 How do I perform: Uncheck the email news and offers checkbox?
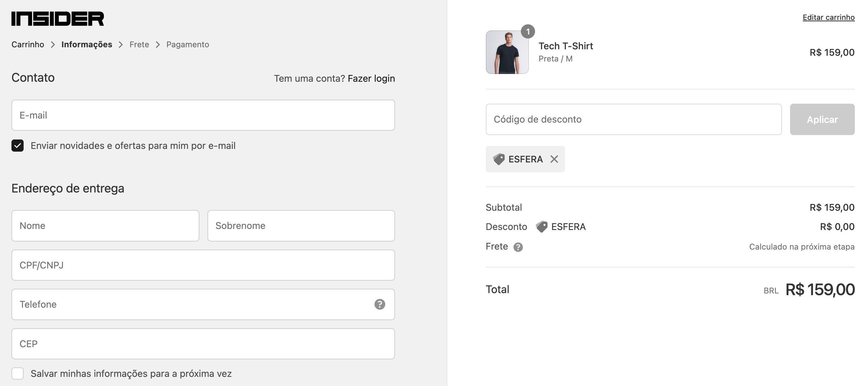coord(18,146)
